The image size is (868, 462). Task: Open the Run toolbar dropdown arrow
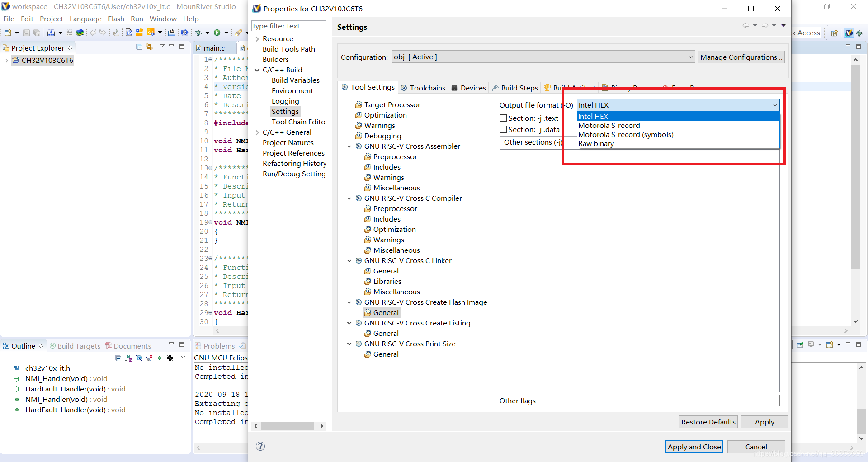click(x=226, y=33)
